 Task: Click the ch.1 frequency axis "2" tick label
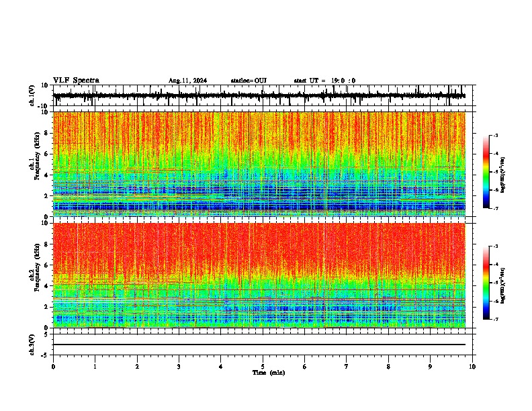46,196
